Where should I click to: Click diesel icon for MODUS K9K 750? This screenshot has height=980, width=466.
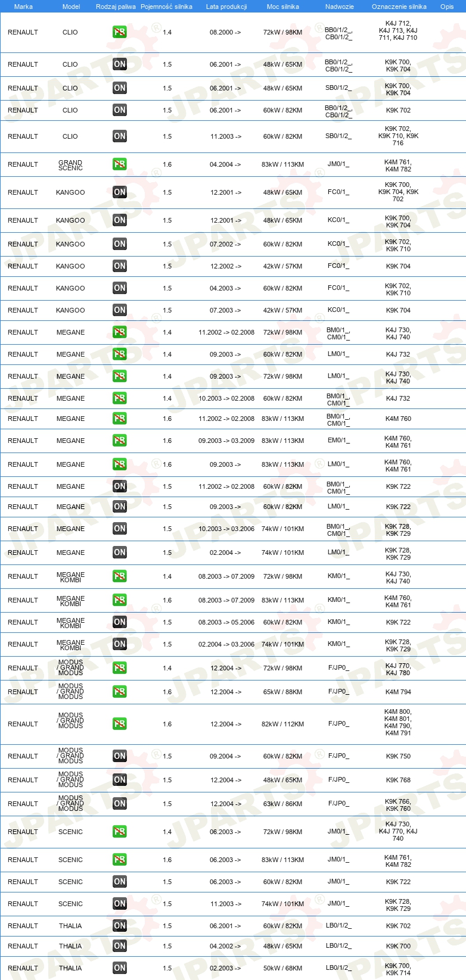click(x=120, y=756)
